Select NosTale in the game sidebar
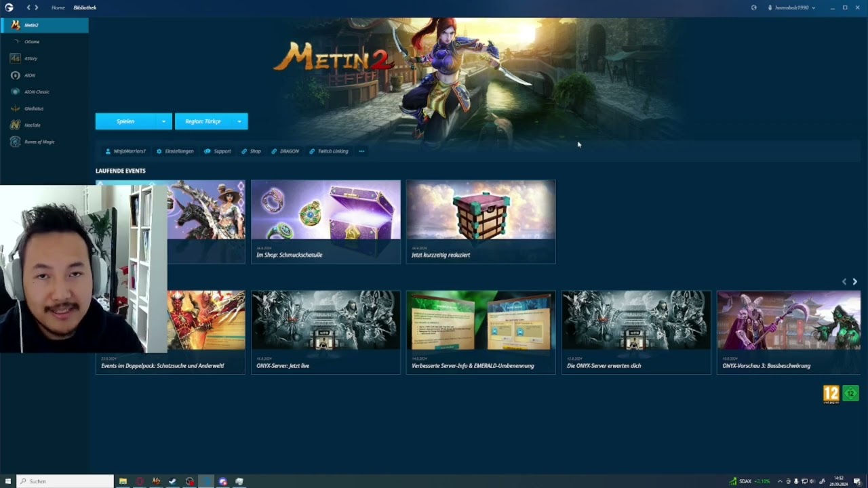This screenshot has width=868, height=488. tap(45, 125)
